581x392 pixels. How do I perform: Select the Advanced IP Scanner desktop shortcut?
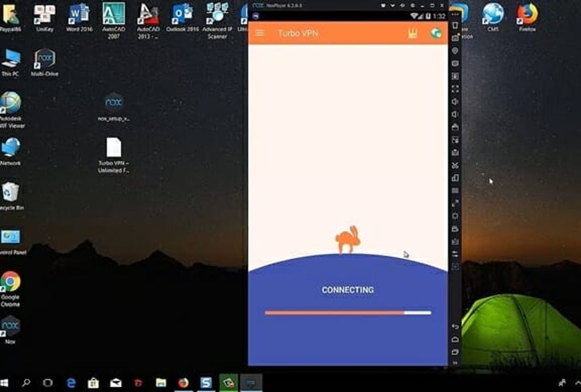(217, 20)
